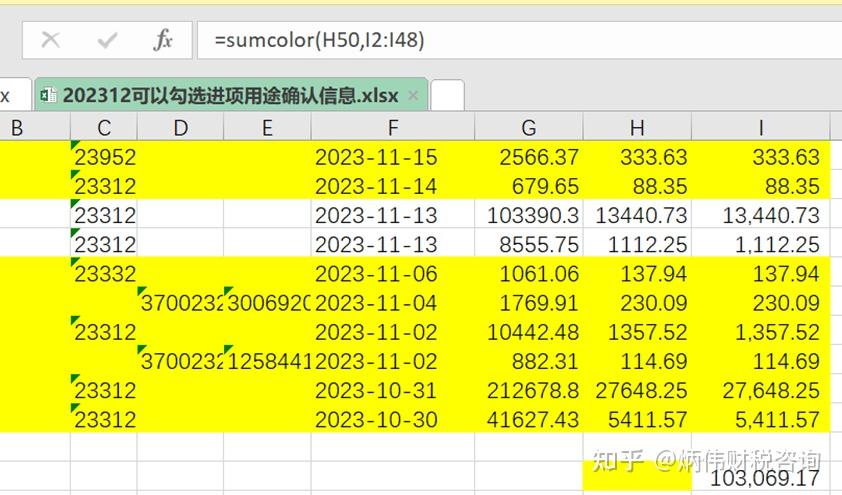Click the cancel X icon in formula bar

click(x=50, y=40)
